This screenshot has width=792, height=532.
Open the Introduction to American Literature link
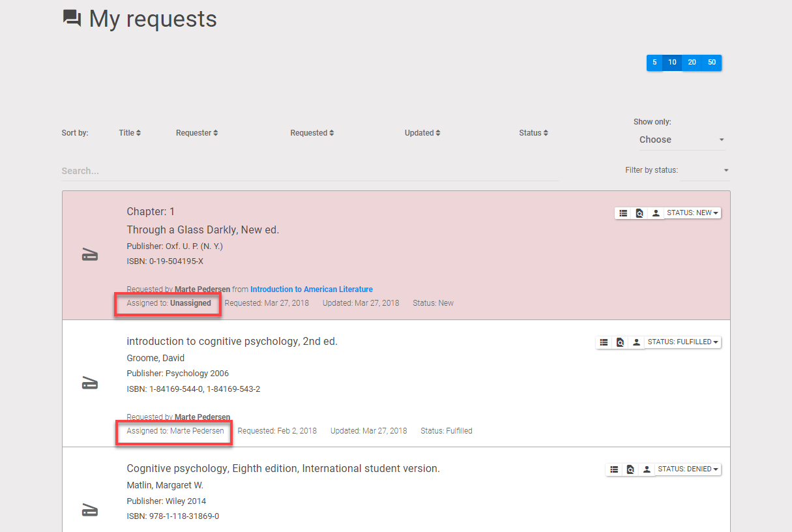click(x=312, y=289)
